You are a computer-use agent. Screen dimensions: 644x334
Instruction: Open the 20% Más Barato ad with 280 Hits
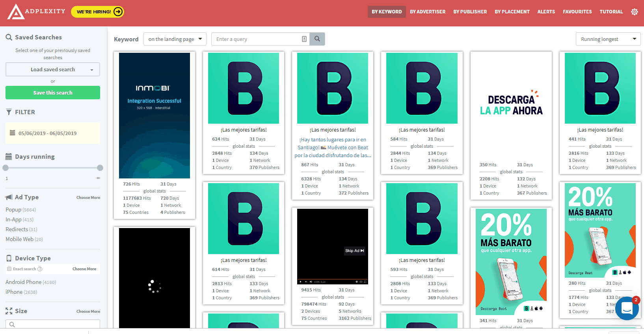(600, 230)
